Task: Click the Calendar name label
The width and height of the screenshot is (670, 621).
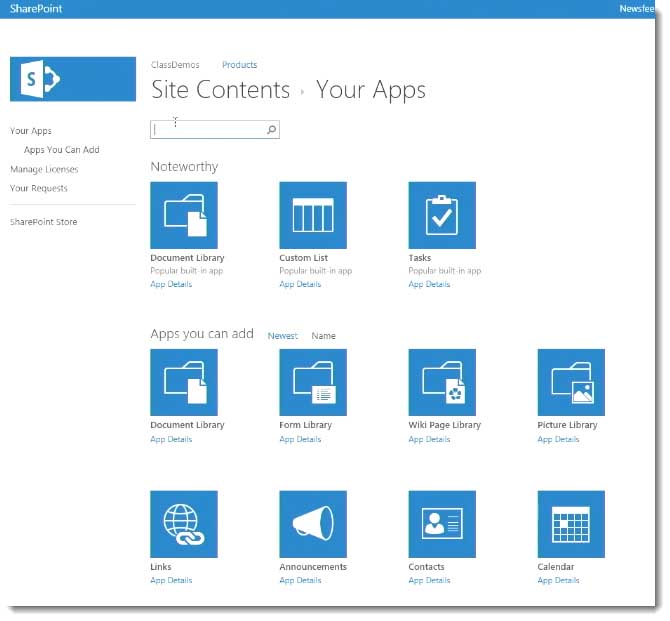Action: point(555,567)
